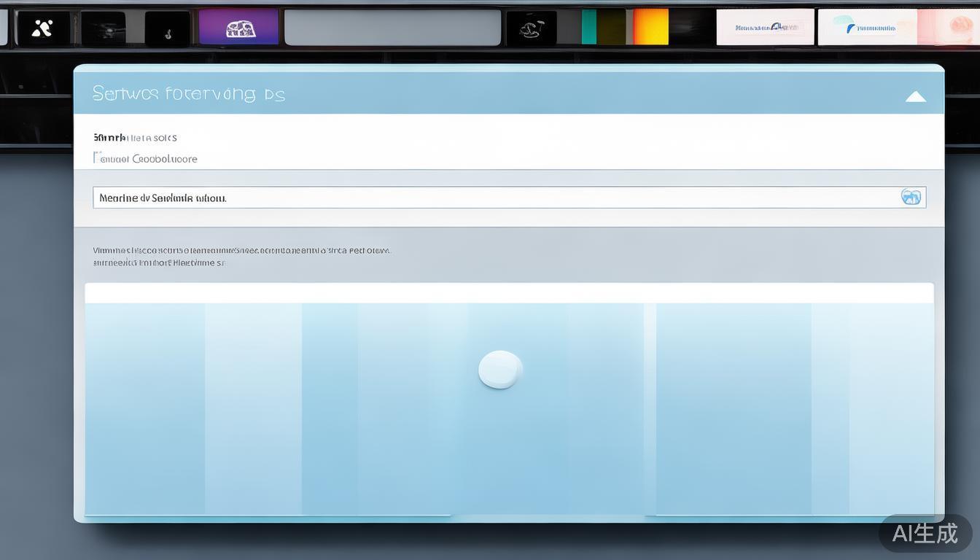Open the tab with the teal swoosh logo

(866, 28)
